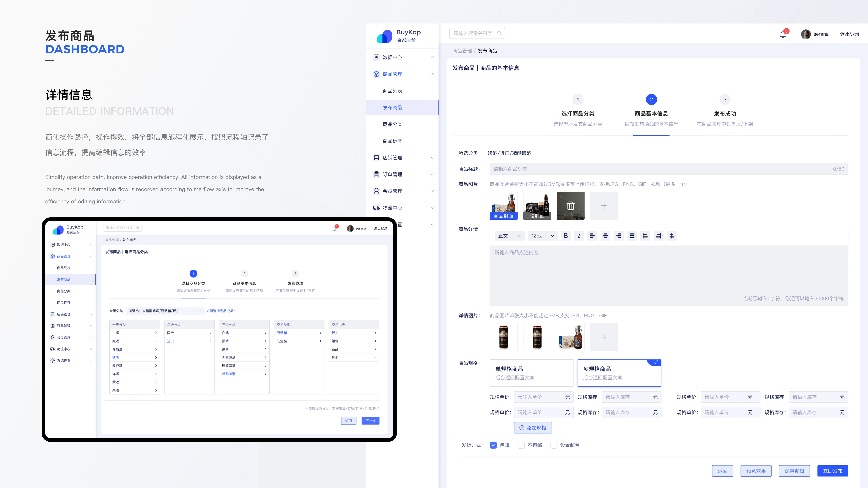This screenshot has height=488, width=868.
Task: Click the 立即发布 publish button
Action: (x=832, y=471)
